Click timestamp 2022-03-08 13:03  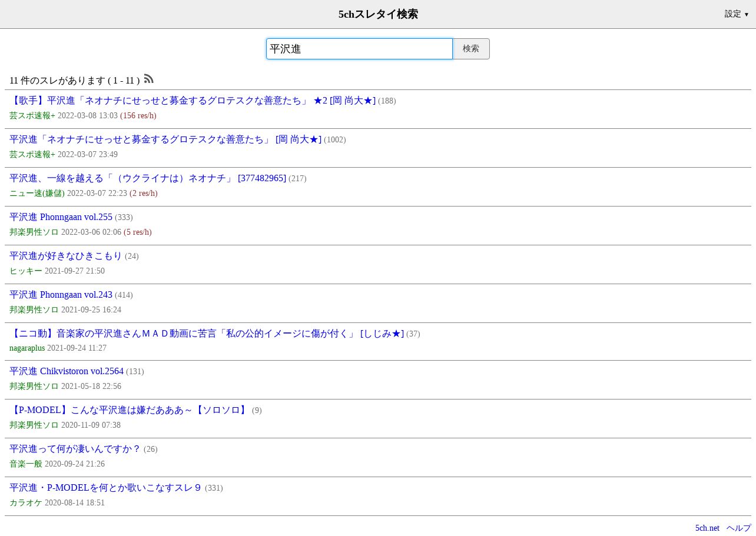coord(88,116)
